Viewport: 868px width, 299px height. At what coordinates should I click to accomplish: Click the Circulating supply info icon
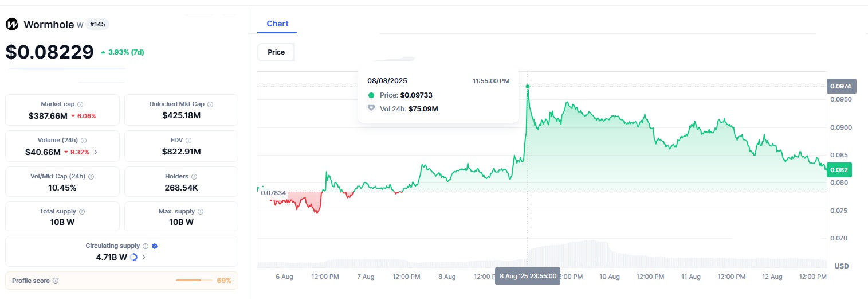[x=146, y=246]
